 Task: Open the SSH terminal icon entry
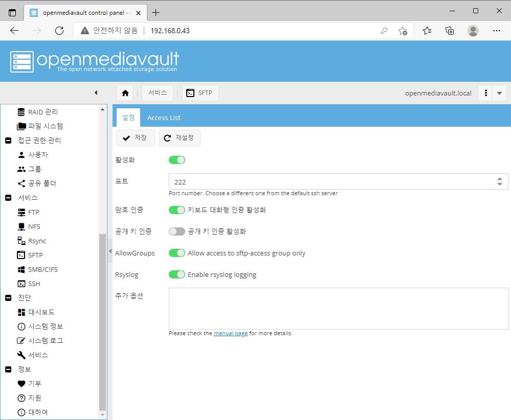(29, 284)
